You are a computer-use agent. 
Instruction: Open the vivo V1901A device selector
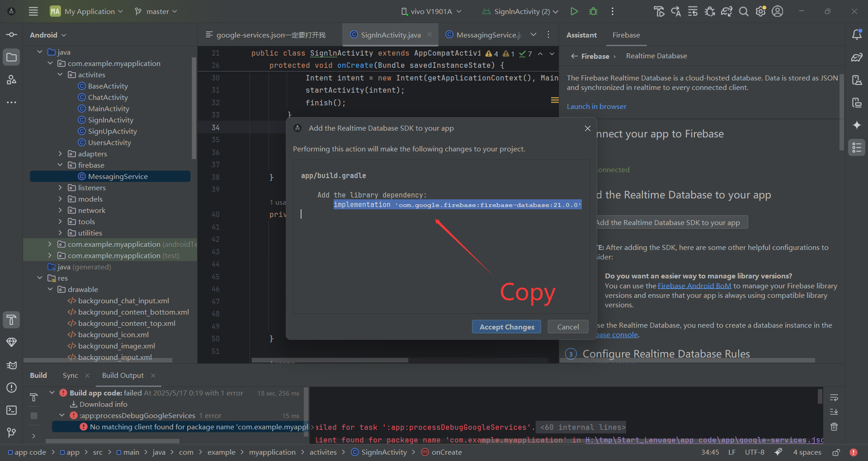pos(431,11)
